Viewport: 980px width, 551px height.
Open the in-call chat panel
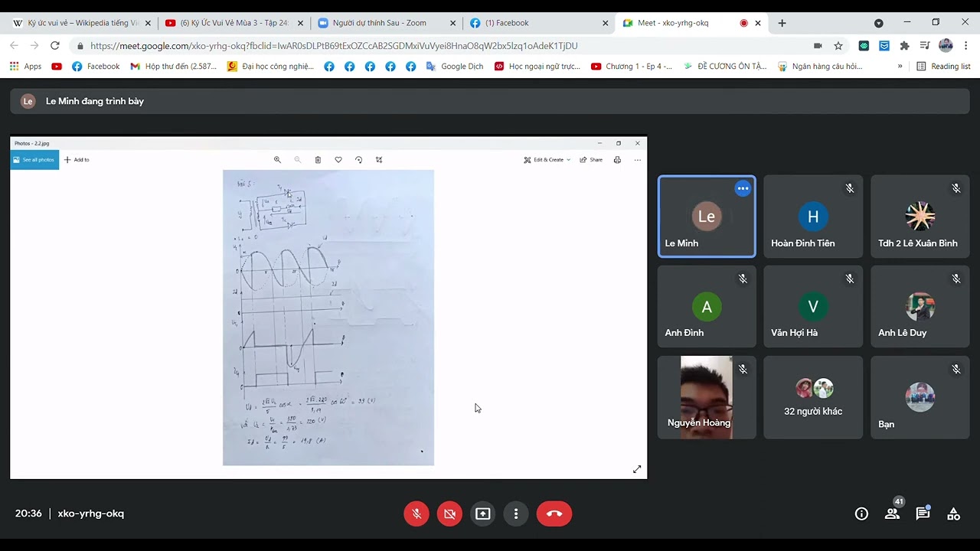pos(923,514)
